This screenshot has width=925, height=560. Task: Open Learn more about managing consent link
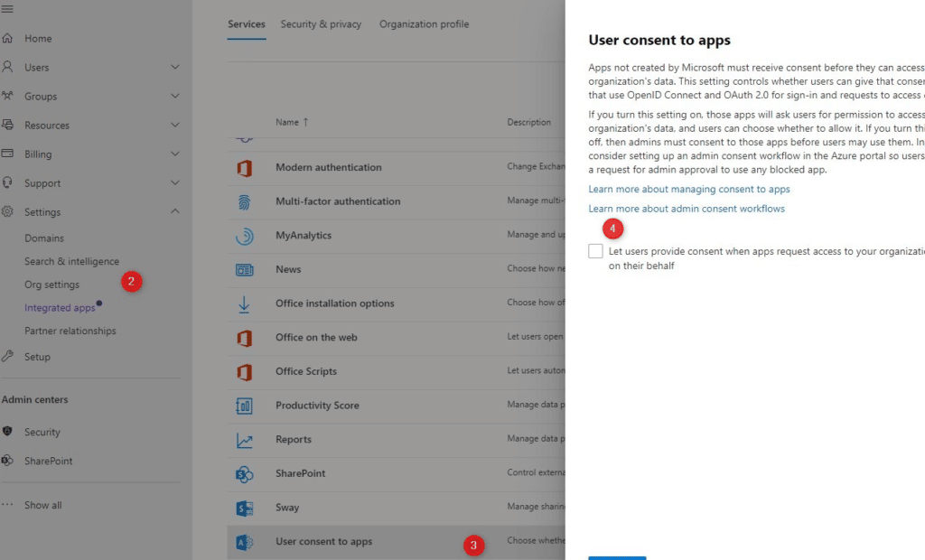tap(689, 190)
